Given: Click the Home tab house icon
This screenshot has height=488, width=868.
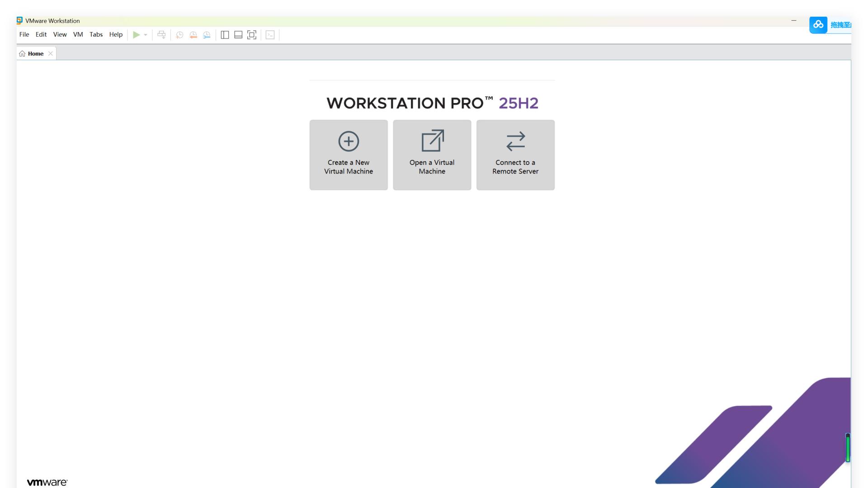Looking at the screenshot, I should (22, 53).
